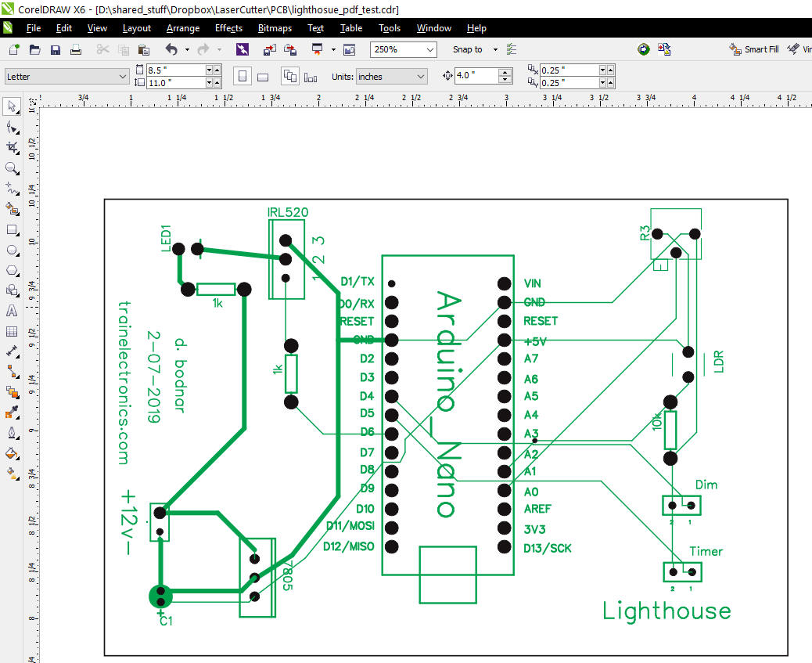Open the zoom level 250% dropdown

(429, 49)
